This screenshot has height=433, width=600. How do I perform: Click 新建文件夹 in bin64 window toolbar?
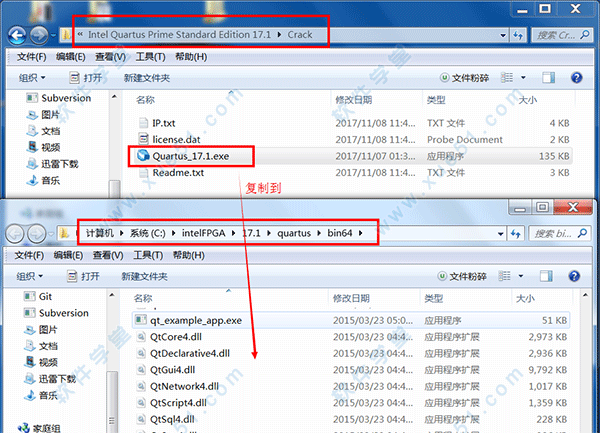click(145, 276)
